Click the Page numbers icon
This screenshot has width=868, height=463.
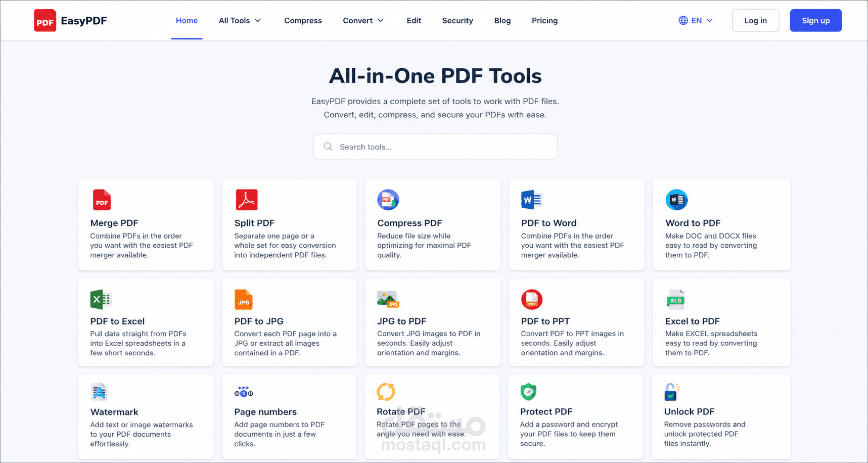pos(244,391)
